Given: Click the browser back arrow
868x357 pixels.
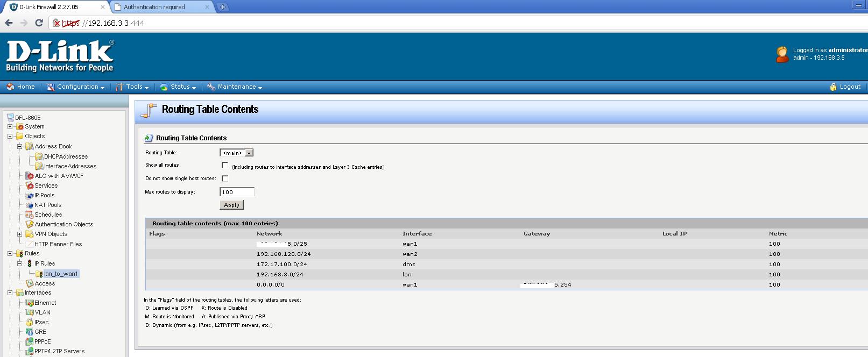Looking at the screenshot, I should (x=9, y=23).
